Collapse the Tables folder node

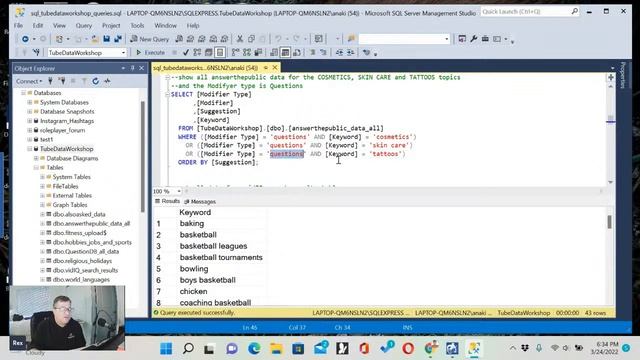[36, 168]
